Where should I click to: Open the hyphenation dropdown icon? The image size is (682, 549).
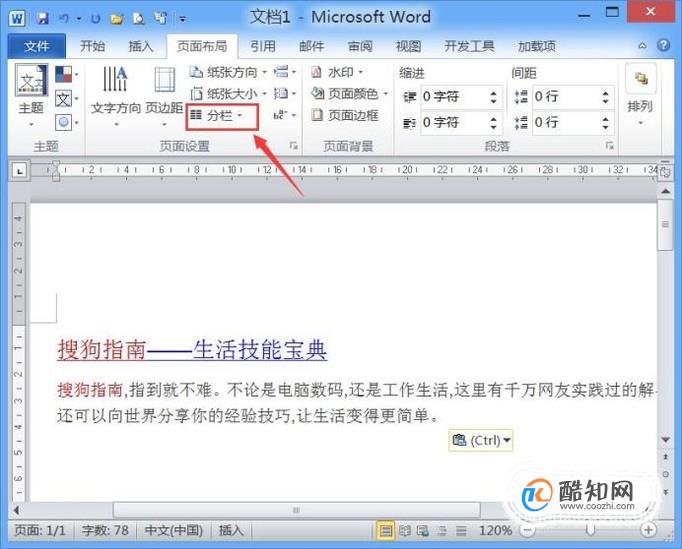285,115
